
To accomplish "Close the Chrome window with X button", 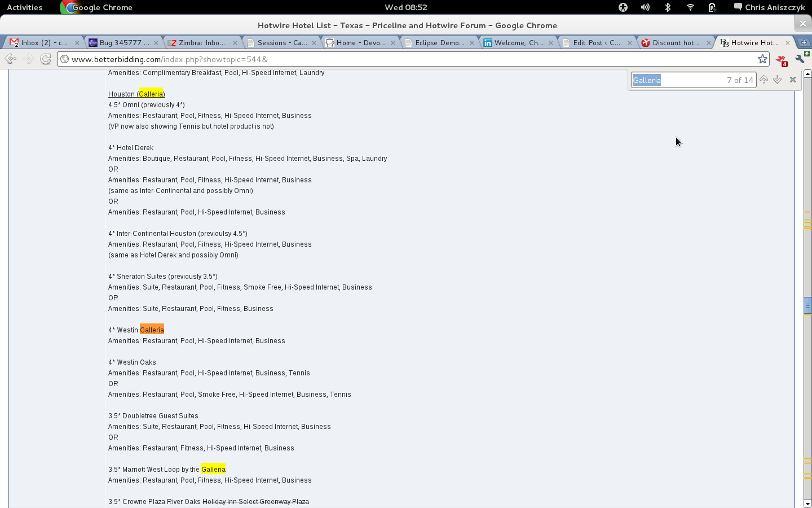I will coord(803,24).
